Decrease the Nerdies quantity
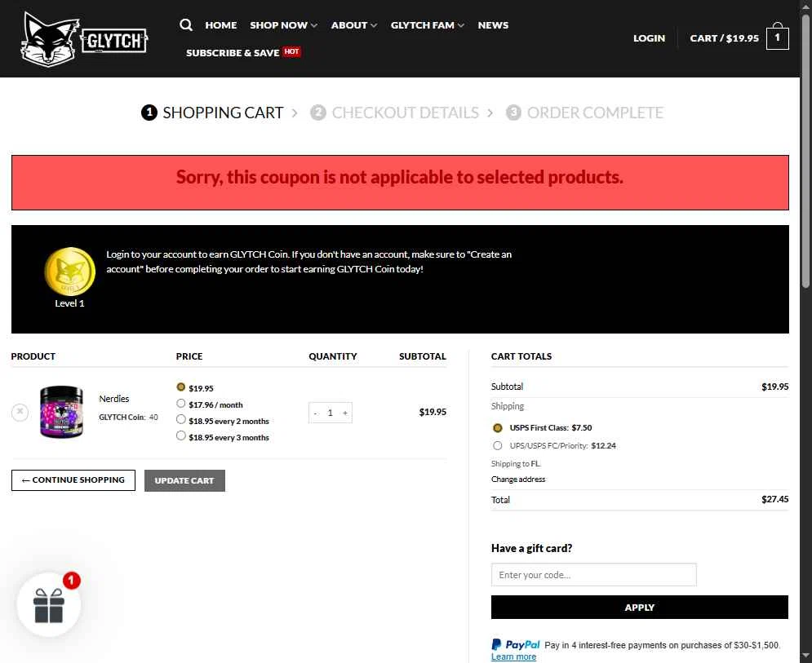The image size is (812, 663). pyautogui.click(x=315, y=413)
